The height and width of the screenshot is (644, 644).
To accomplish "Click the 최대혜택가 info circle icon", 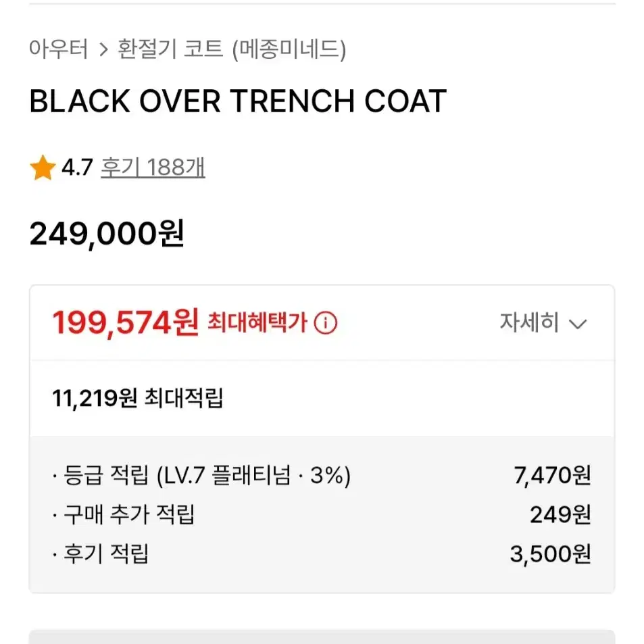I will click(x=325, y=323).
